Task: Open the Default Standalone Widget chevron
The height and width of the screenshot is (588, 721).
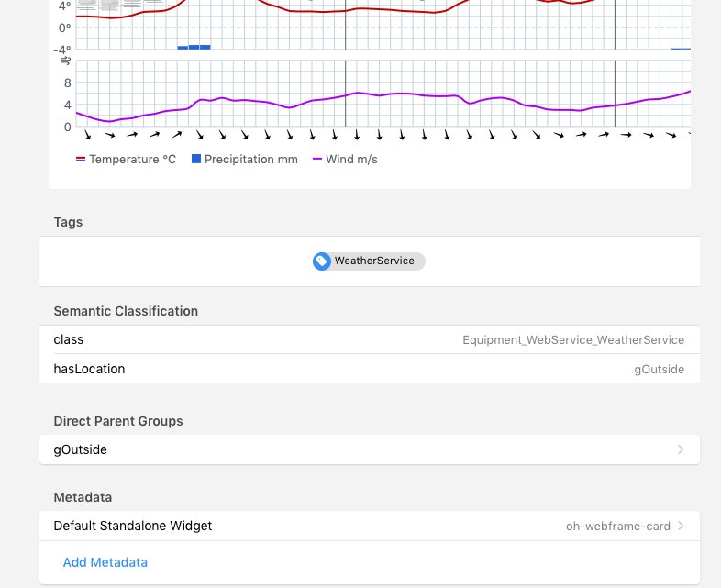Action: [x=681, y=527]
